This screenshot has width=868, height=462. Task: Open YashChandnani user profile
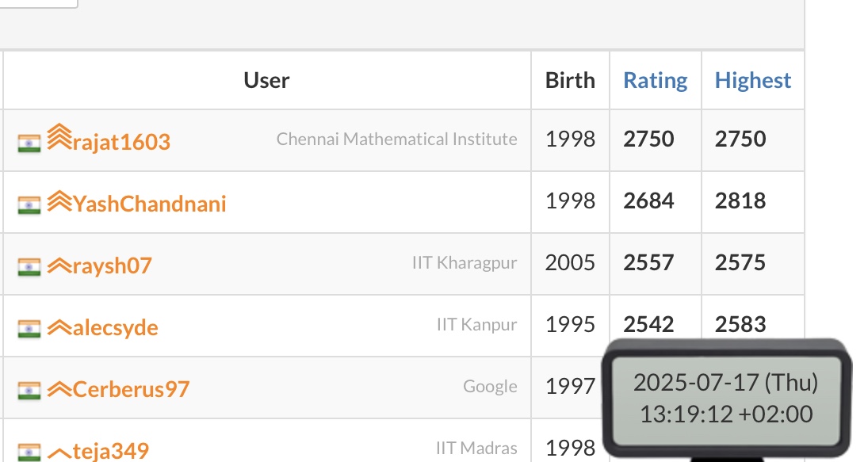(150, 204)
